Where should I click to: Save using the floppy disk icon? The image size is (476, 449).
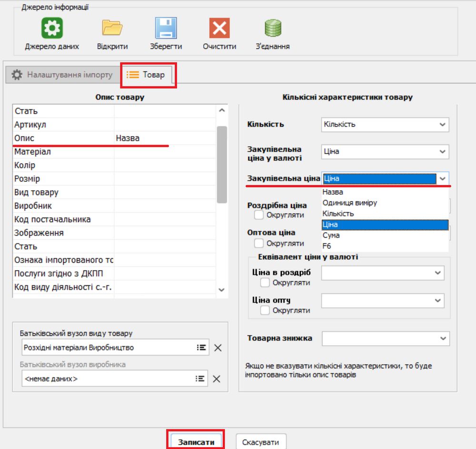click(x=166, y=28)
